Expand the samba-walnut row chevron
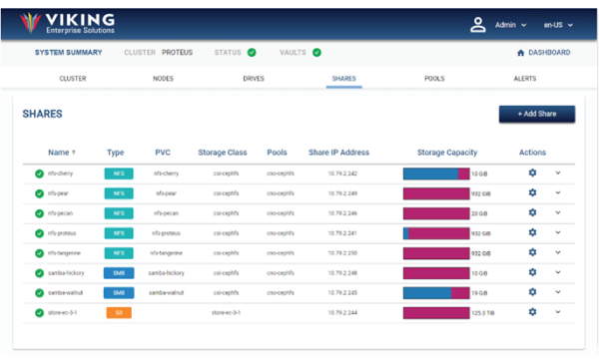This screenshot has height=364, width=599. click(x=558, y=292)
